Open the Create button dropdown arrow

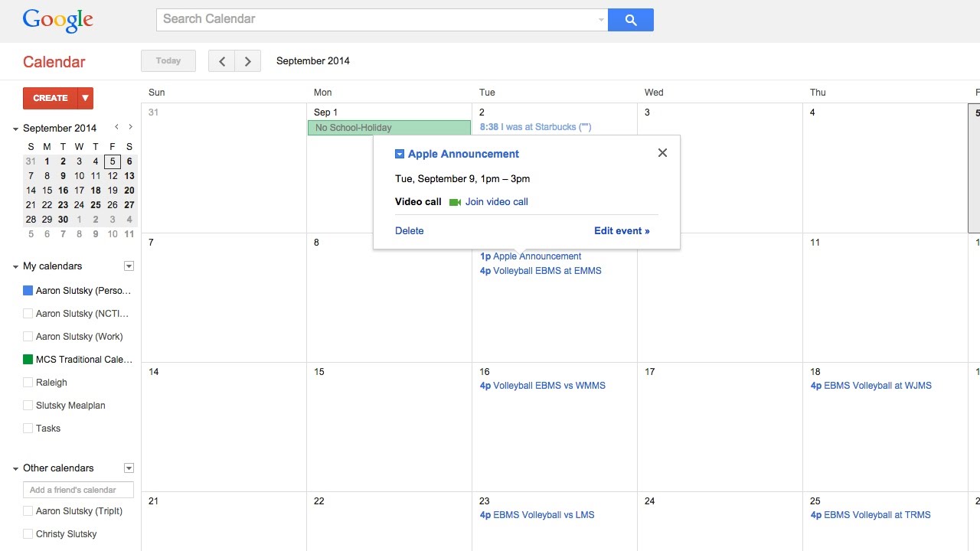click(85, 98)
